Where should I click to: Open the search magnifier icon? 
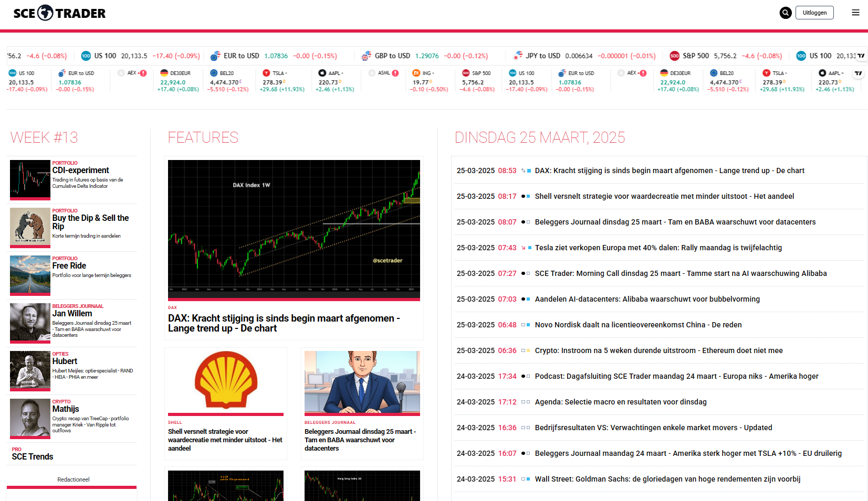[786, 13]
